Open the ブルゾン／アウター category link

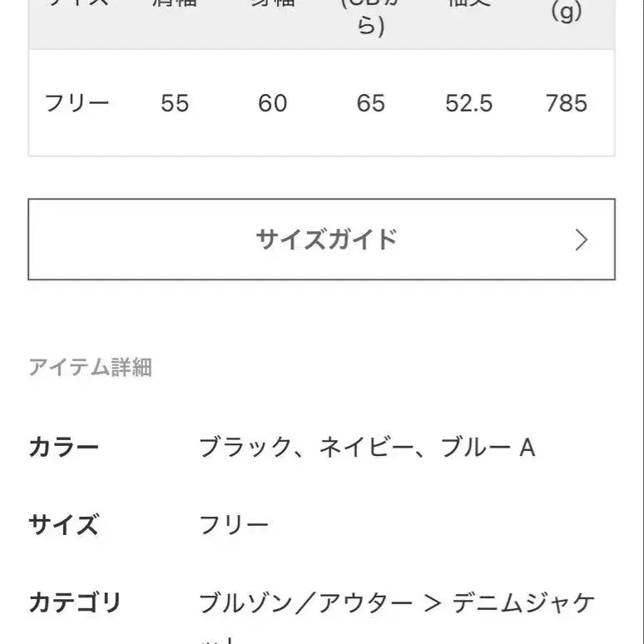[x=305, y=602]
